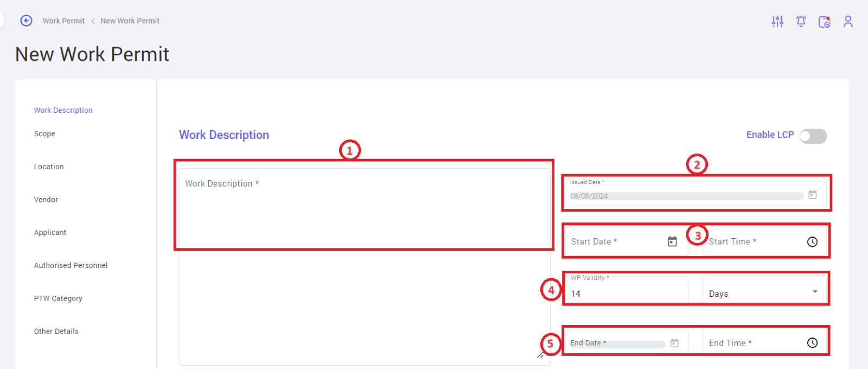Click the WP Validity number field
This screenshot has height=369, width=868.
[627, 291]
